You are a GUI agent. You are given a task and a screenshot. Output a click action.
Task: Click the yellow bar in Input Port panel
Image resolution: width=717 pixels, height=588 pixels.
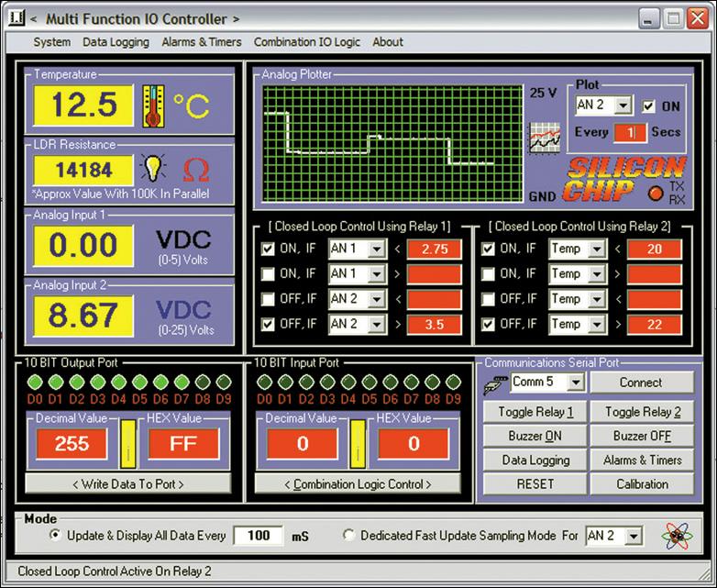[358, 444]
